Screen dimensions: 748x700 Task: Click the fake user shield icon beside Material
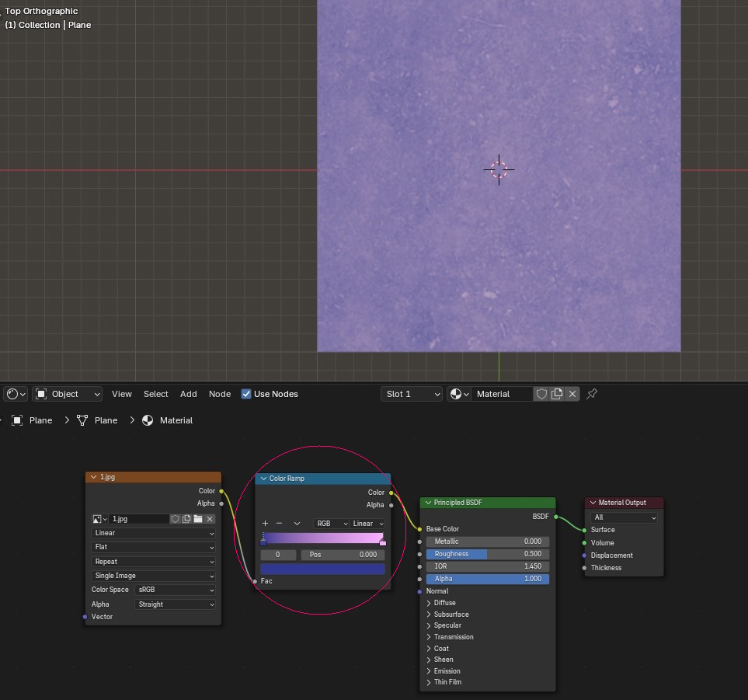pyautogui.click(x=541, y=394)
